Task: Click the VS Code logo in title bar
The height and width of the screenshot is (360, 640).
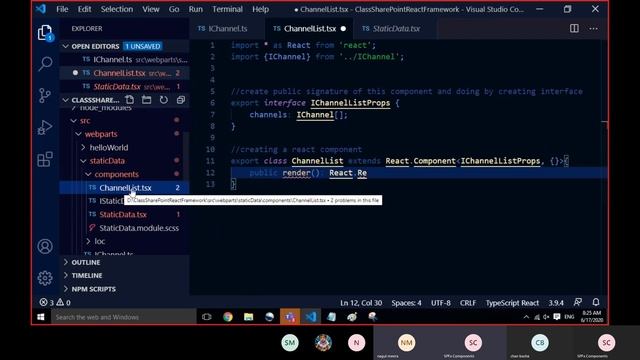Action: click(41, 9)
